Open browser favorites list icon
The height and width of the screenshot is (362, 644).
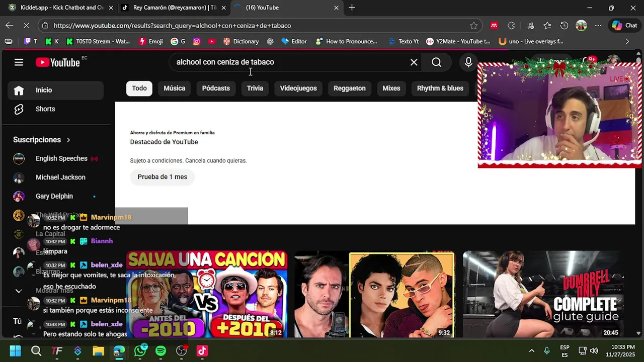(547, 26)
